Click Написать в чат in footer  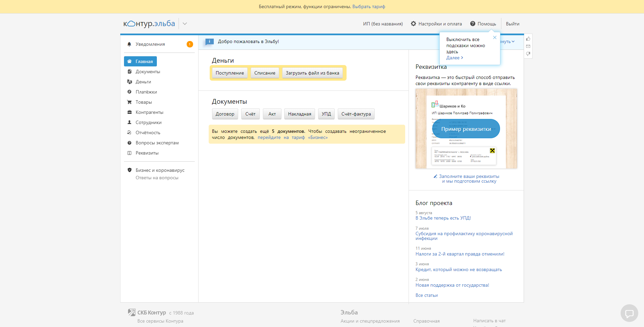click(489, 321)
